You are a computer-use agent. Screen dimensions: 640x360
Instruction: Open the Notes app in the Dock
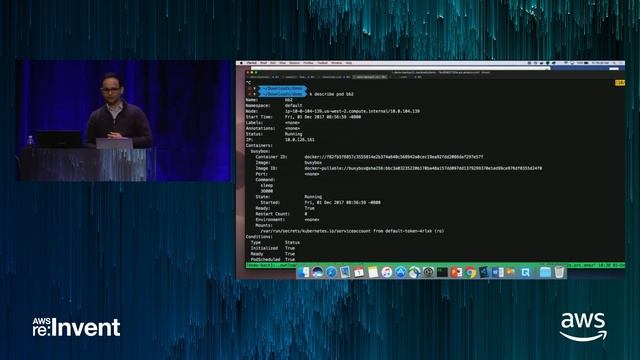[373, 272]
